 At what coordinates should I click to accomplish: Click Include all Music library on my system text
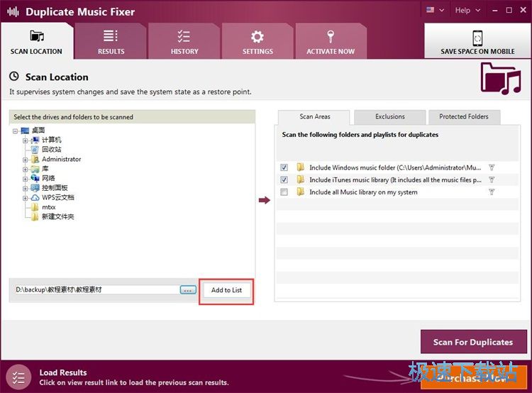363,192
